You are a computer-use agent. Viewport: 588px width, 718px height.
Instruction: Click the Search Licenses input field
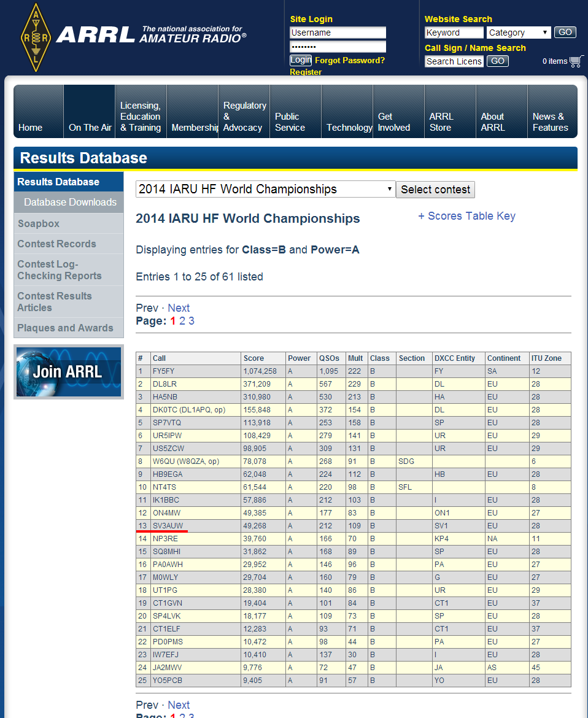click(x=454, y=61)
